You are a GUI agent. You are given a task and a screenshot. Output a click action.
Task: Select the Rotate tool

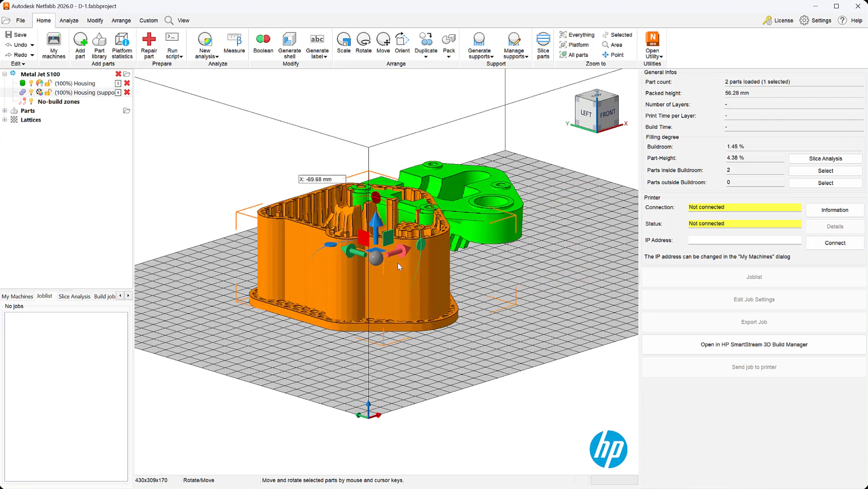coord(363,43)
